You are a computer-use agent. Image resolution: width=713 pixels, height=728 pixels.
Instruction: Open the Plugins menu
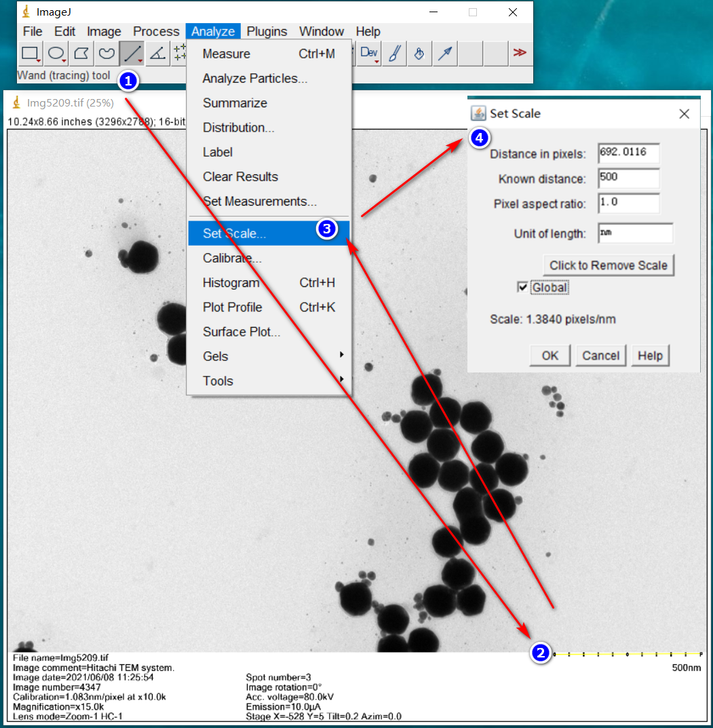[267, 31]
